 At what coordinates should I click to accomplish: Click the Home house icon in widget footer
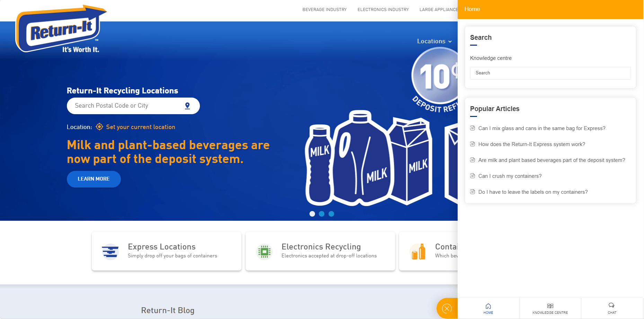488,306
